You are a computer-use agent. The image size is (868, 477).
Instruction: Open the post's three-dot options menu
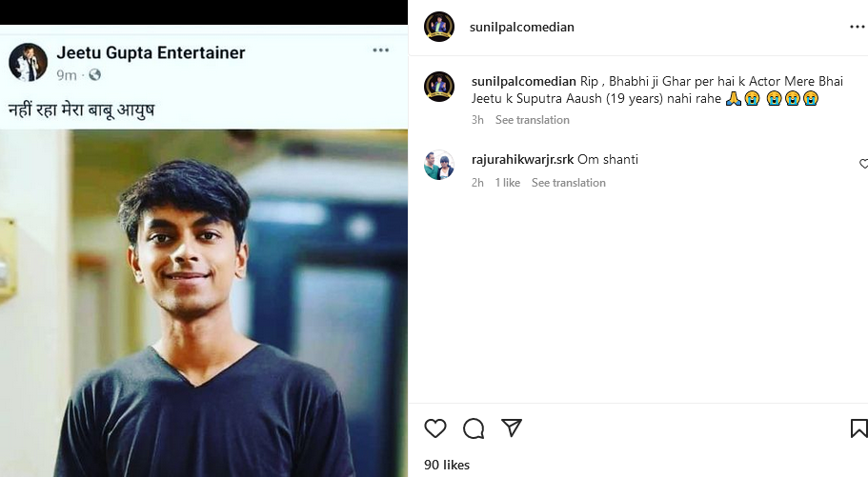coord(857,27)
